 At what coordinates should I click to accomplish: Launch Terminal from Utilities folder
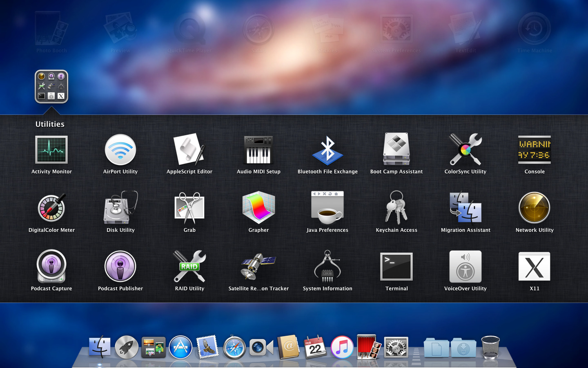(x=396, y=267)
